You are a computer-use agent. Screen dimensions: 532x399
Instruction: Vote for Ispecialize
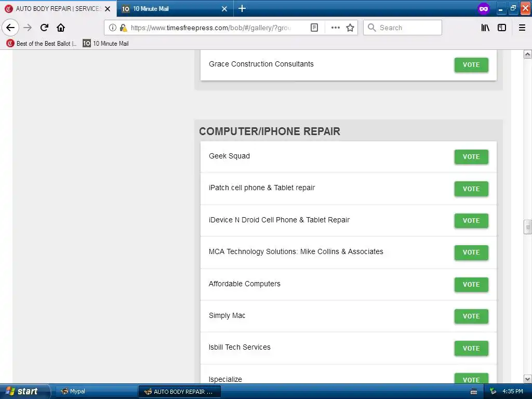471,379
